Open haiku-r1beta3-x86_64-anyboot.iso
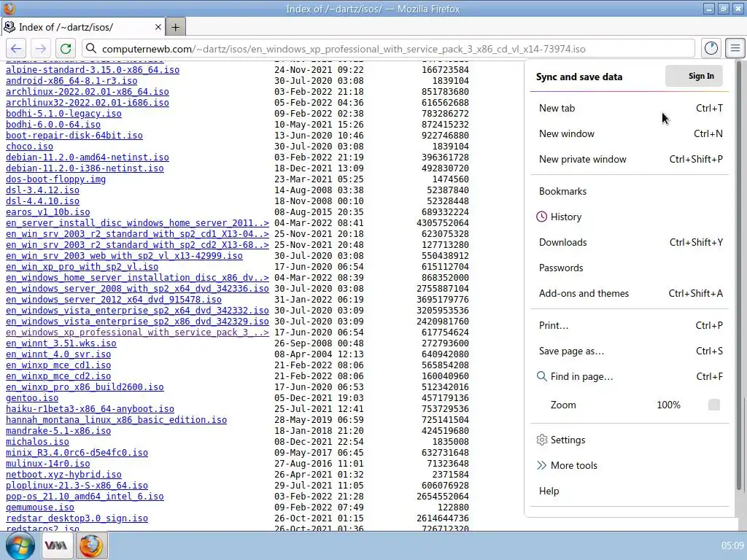The height and width of the screenshot is (560, 747). 90,410
